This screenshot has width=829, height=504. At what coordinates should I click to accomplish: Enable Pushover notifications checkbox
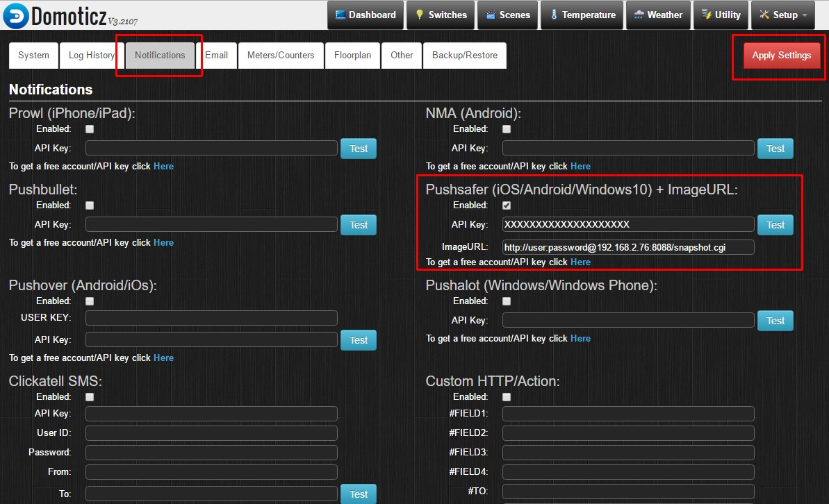tap(90, 301)
